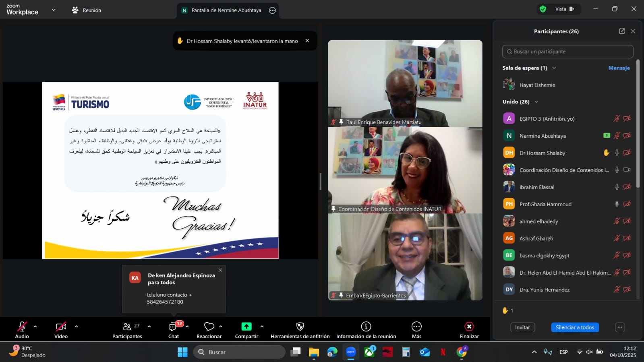This screenshot has width=644, height=362.
Task: Expand the audio options arrow
Action: (x=35, y=327)
